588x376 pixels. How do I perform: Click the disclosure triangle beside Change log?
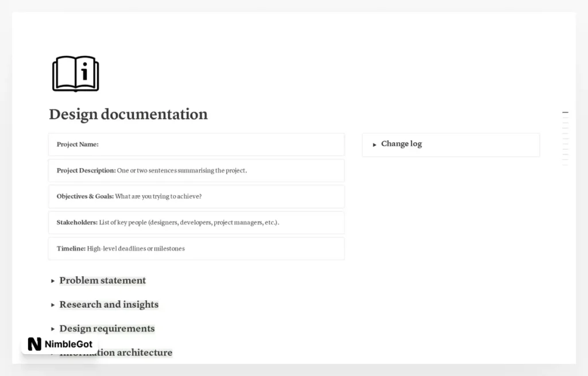374,144
